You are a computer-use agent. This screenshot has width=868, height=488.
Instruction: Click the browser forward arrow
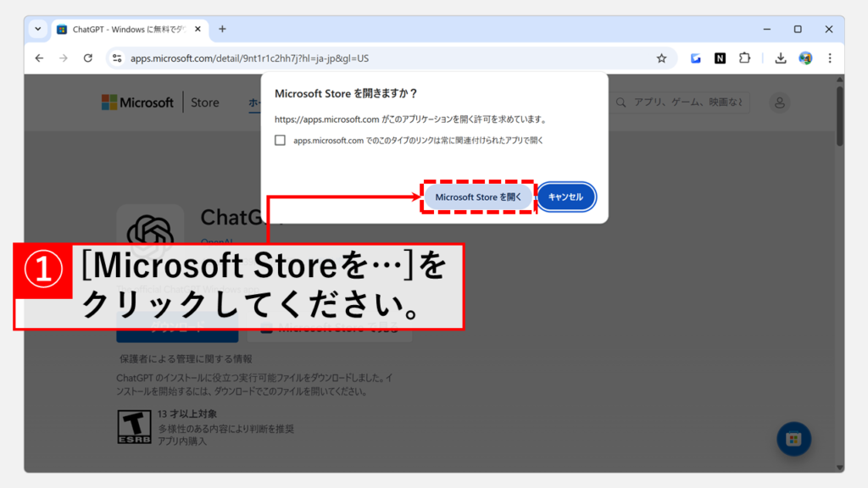click(64, 58)
